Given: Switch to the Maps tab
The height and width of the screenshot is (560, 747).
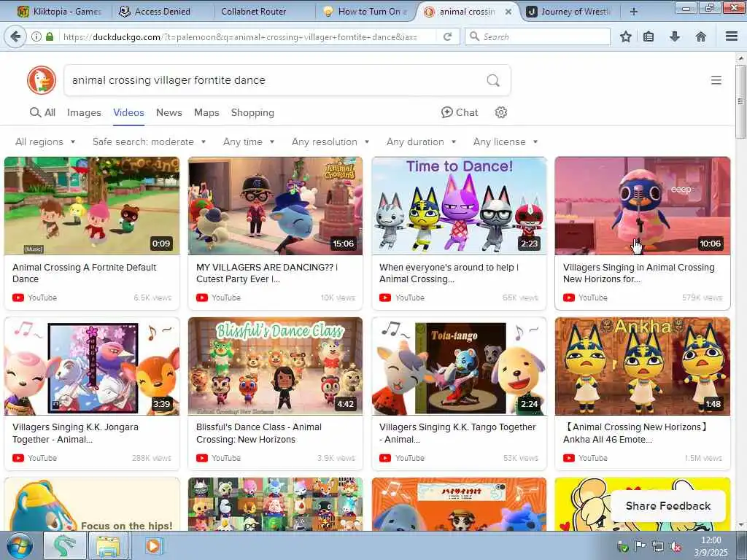Looking at the screenshot, I should pos(206,113).
